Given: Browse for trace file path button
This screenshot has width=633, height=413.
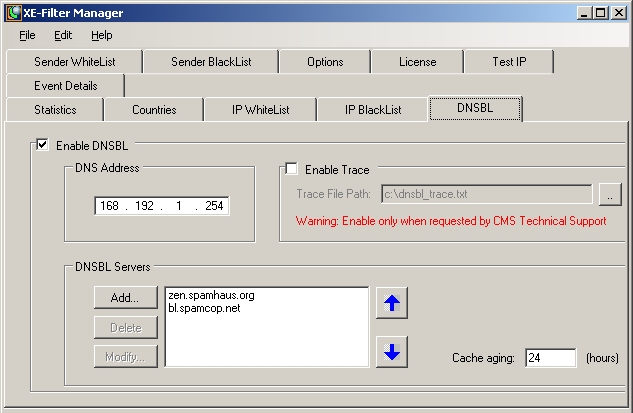Looking at the screenshot, I should point(610,194).
